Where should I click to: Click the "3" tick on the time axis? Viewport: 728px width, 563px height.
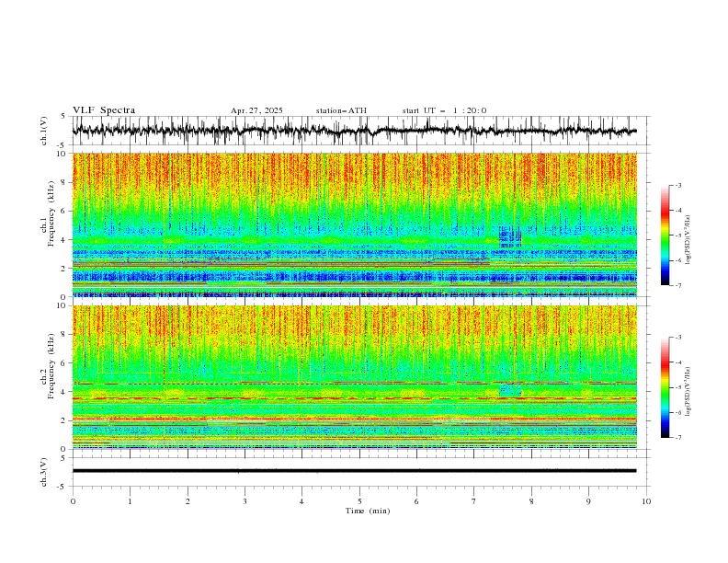coord(245,501)
